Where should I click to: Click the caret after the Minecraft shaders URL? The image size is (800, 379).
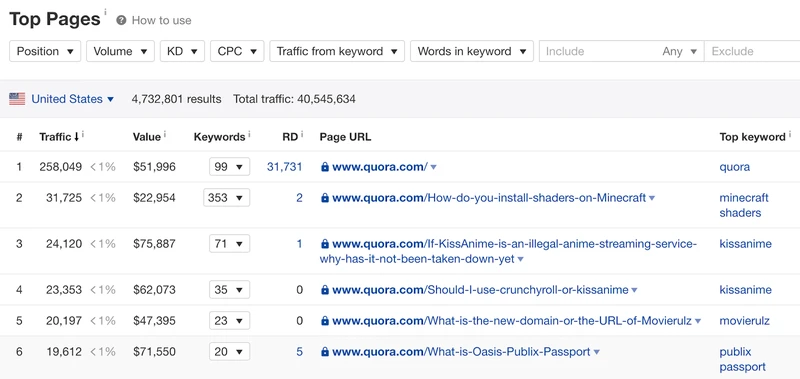(x=652, y=198)
